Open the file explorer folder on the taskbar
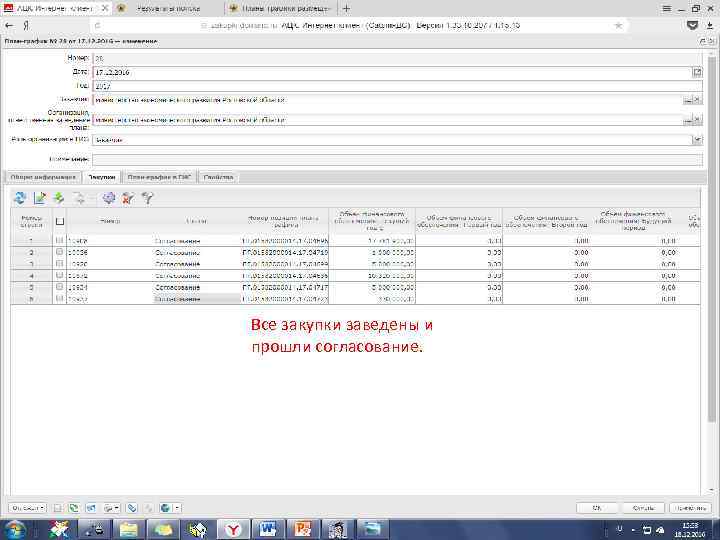720x540 pixels. (129, 529)
